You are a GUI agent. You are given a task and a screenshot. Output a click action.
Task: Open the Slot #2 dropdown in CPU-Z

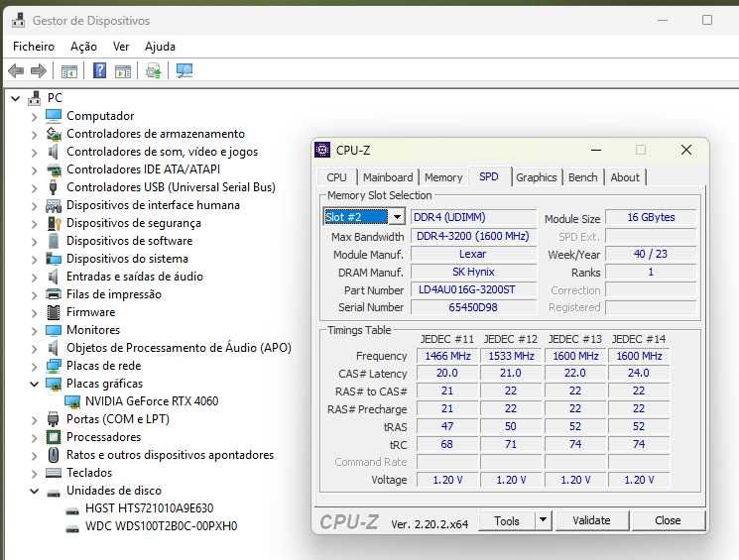(398, 217)
